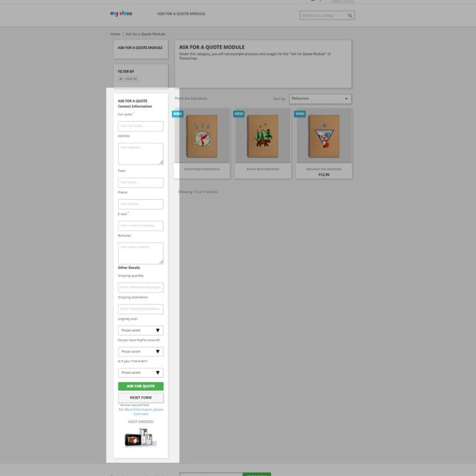Click the Brown Bear Notebook title link
This screenshot has height=476, width=476.
(263, 169)
